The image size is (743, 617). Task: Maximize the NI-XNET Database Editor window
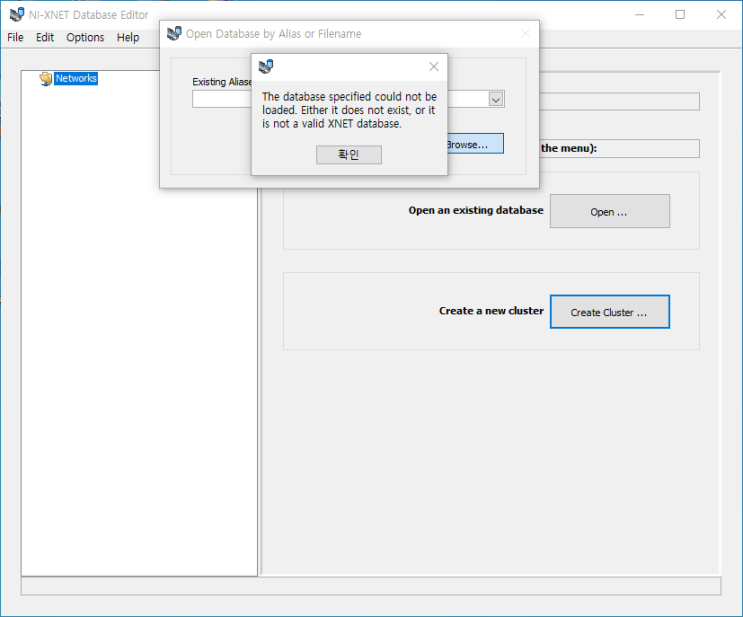point(680,15)
